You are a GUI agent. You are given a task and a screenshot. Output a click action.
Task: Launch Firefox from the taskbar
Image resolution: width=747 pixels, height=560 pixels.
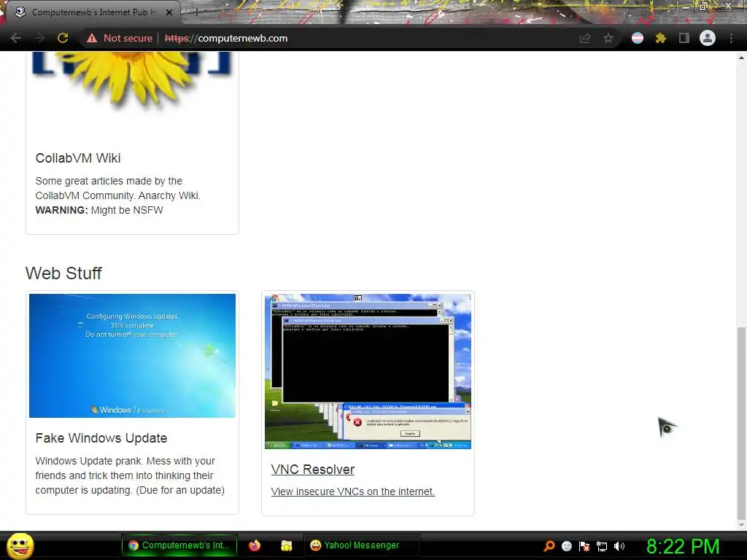point(255,545)
